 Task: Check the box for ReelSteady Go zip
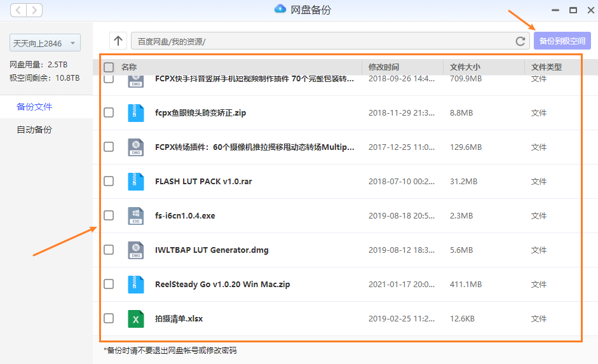click(109, 284)
